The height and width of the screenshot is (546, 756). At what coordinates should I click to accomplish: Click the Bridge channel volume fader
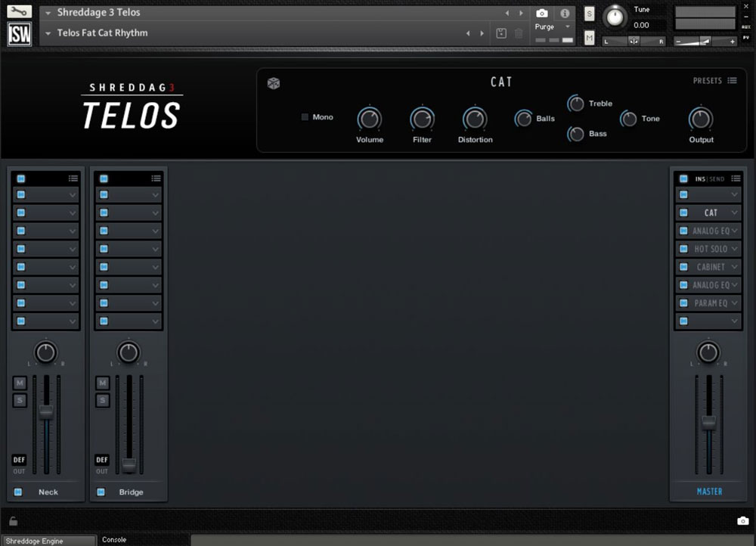point(129,464)
